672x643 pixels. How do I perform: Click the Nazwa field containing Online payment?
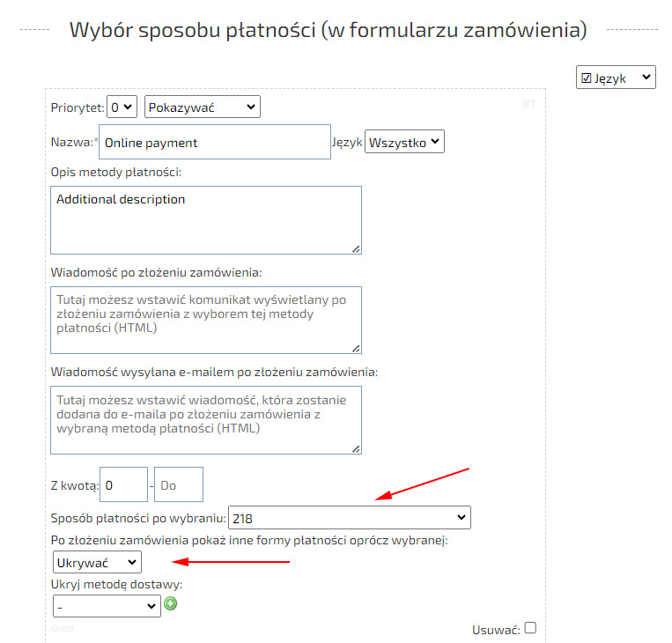[x=214, y=142]
